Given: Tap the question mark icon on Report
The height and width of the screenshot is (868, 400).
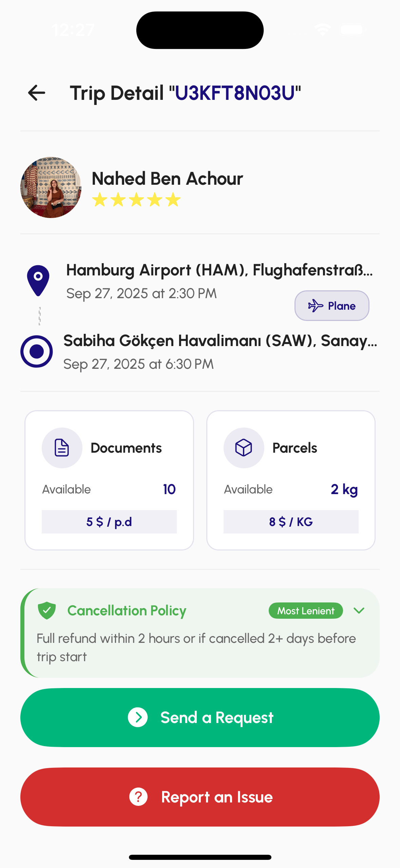Looking at the screenshot, I should point(138,797).
